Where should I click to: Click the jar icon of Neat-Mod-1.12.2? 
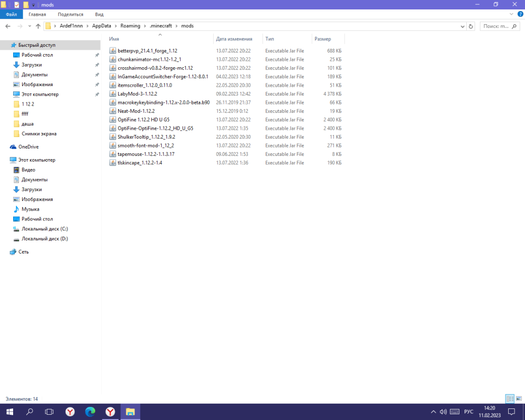pyautogui.click(x=113, y=111)
